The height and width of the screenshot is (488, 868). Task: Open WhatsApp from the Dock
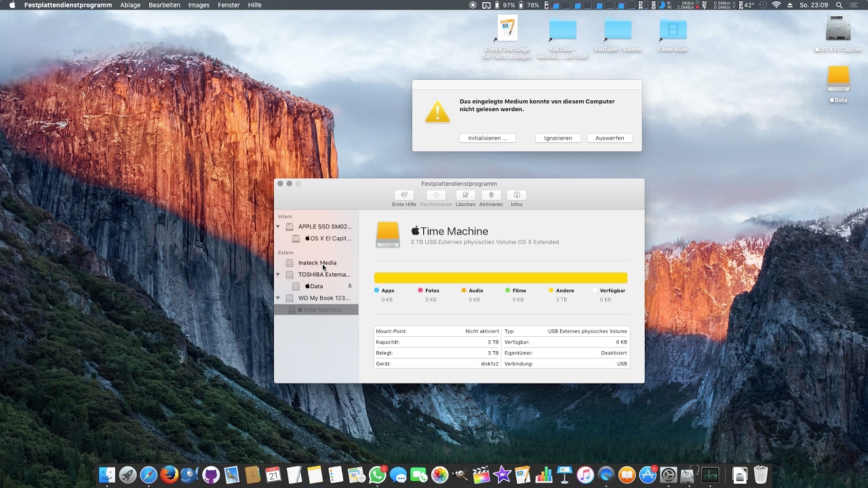tap(377, 475)
